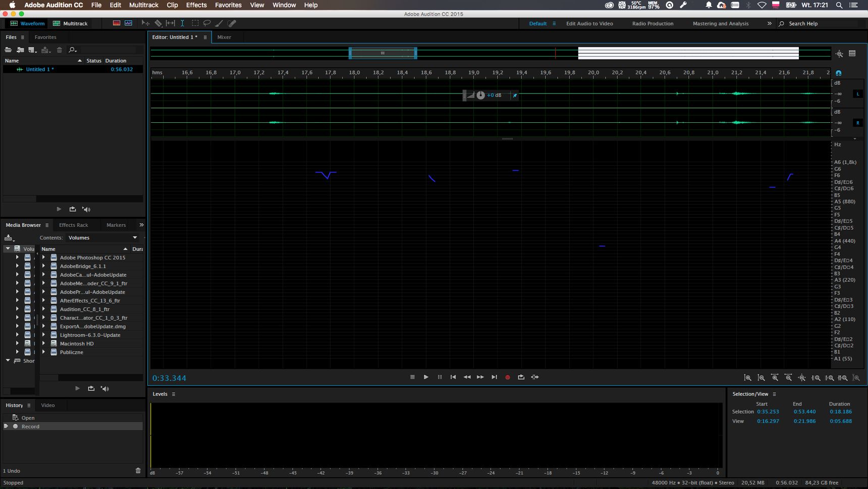868x489 pixels.
Task: Select the Slip tool
Action: [x=171, y=23]
